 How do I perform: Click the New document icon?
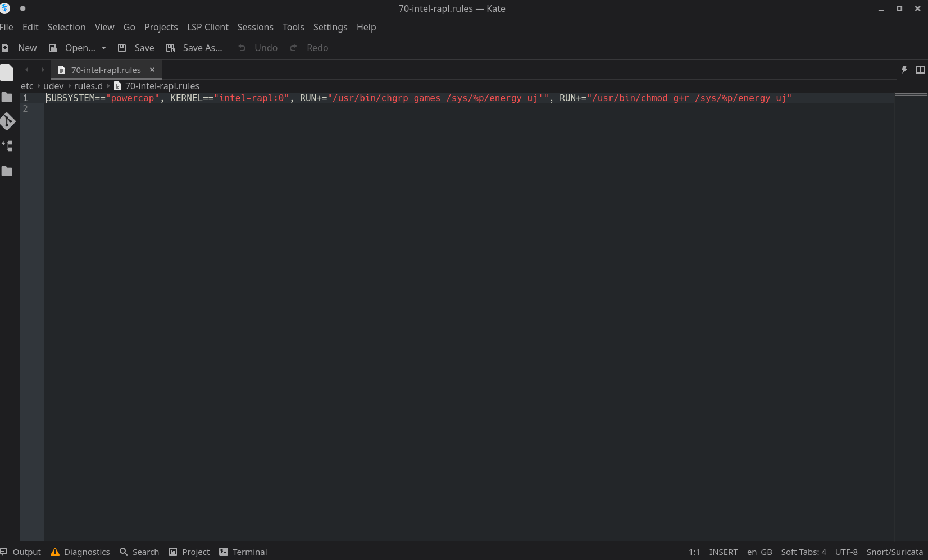click(x=5, y=48)
